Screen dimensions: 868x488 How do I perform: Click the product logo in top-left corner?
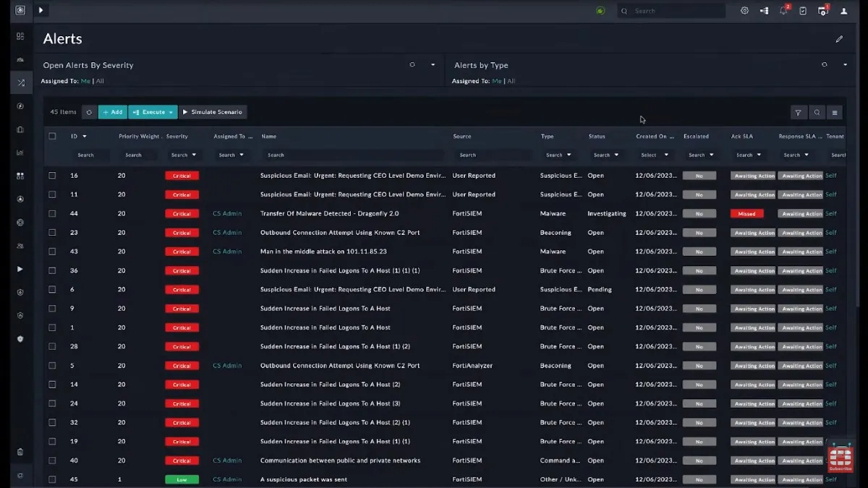[20, 10]
